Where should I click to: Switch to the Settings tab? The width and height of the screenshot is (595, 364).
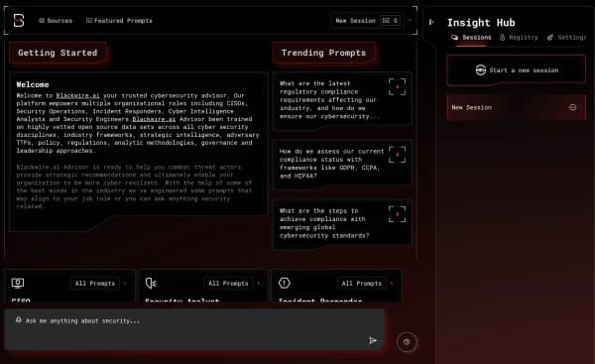567,38
